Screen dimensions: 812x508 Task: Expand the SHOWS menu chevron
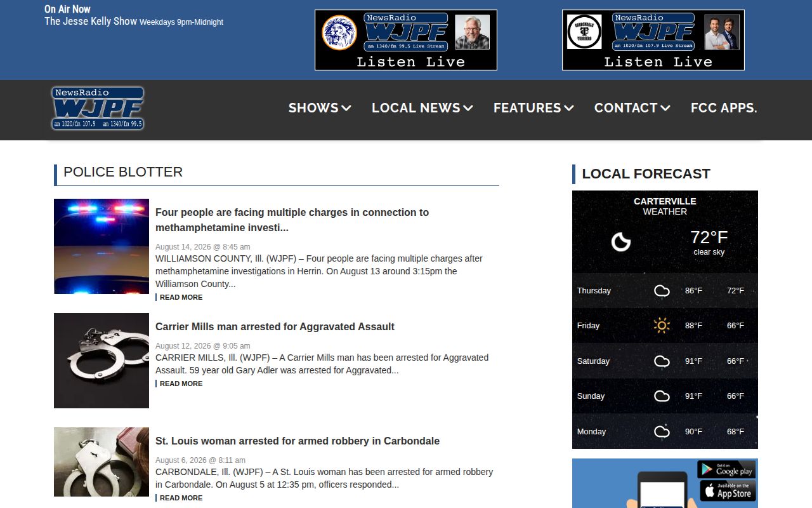pos(346,109)
